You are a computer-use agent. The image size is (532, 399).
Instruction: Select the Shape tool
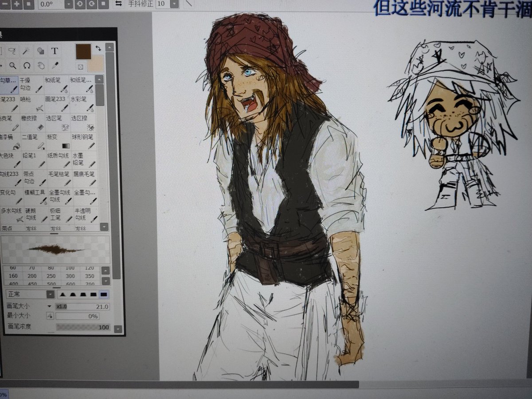(40, 51)
